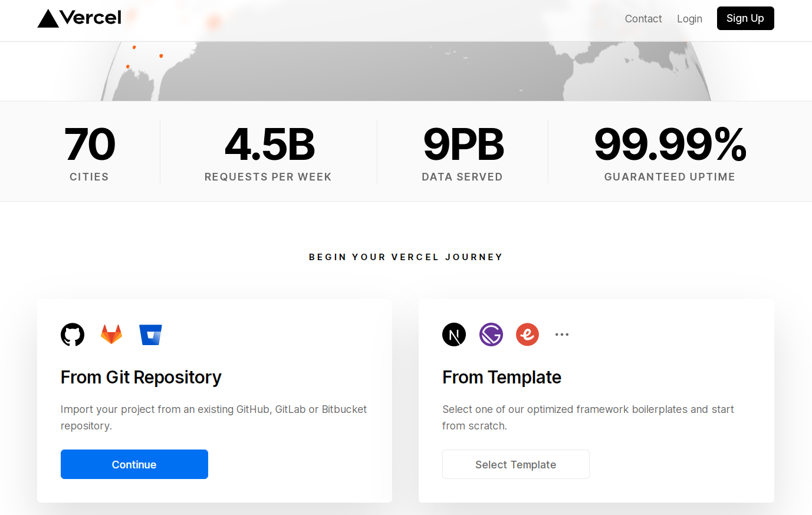
Task: Click the Select Template button
Action: click(516, 464)
